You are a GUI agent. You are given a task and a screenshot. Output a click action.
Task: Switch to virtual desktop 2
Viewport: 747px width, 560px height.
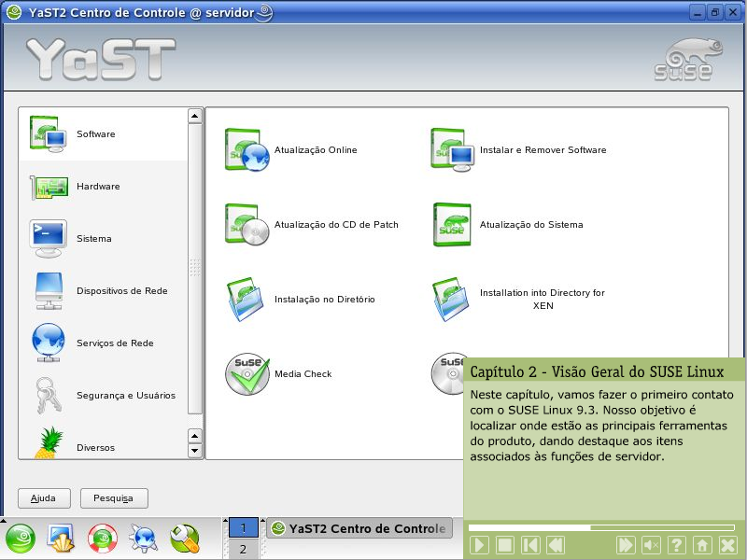(x=243, y=550)
